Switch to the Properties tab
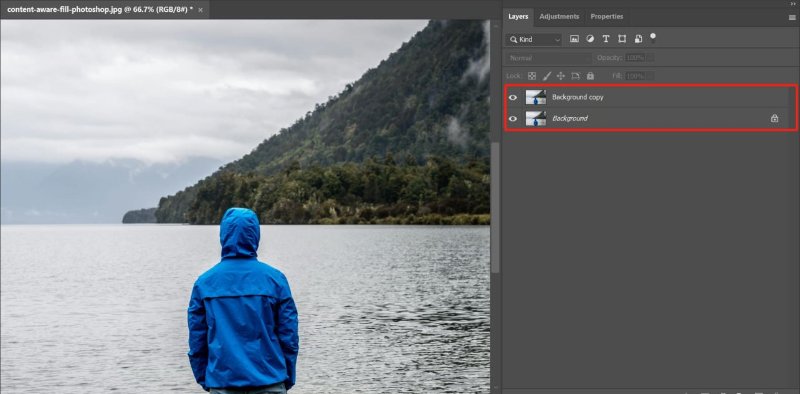The width and height of the screenshot is (800, 394). 607,17
